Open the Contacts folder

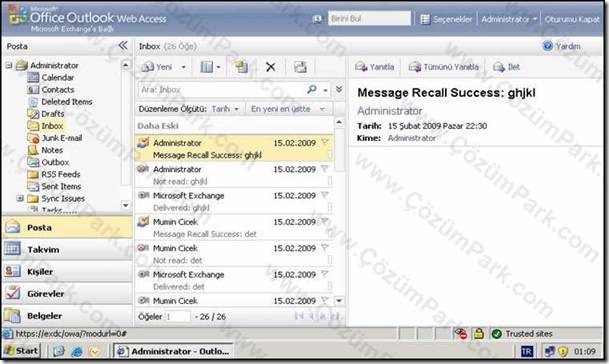point(57,90)
